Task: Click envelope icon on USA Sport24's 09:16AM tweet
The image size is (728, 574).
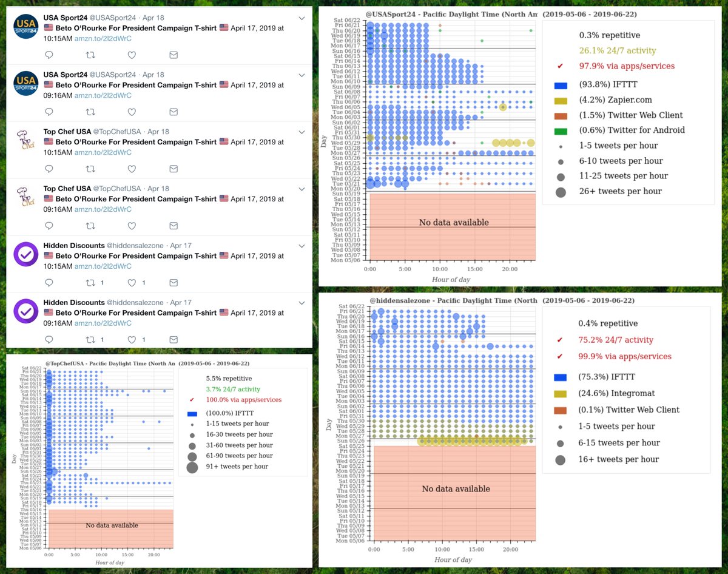Action: (x=173, y=112)
